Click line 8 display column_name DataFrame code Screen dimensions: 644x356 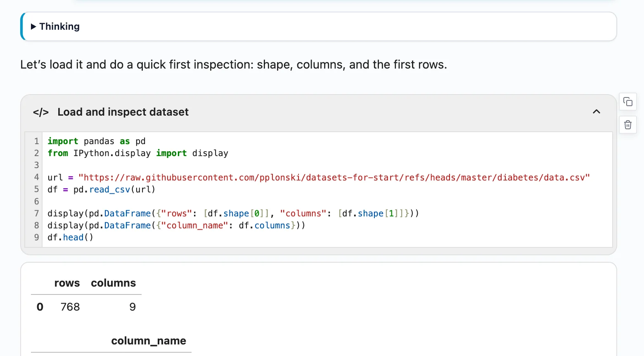tap(176, 225)
